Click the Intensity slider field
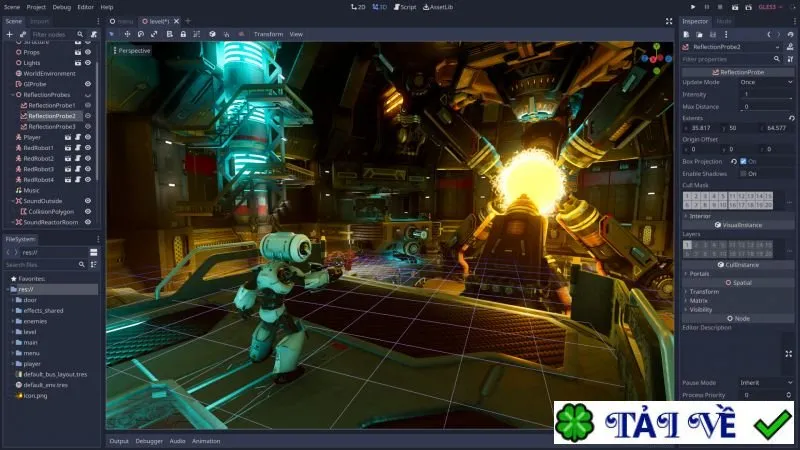This screenshot has height=450, width=800. point(766,94)
